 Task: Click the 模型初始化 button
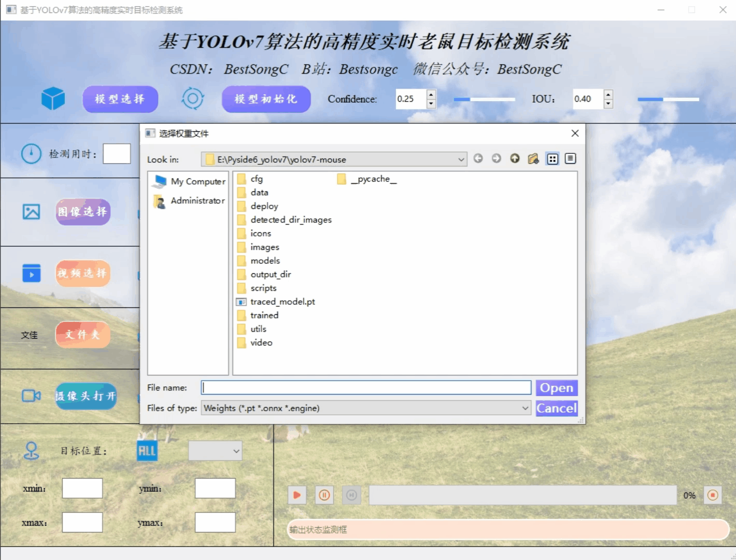pyautogui.click(x=266, y=99)
